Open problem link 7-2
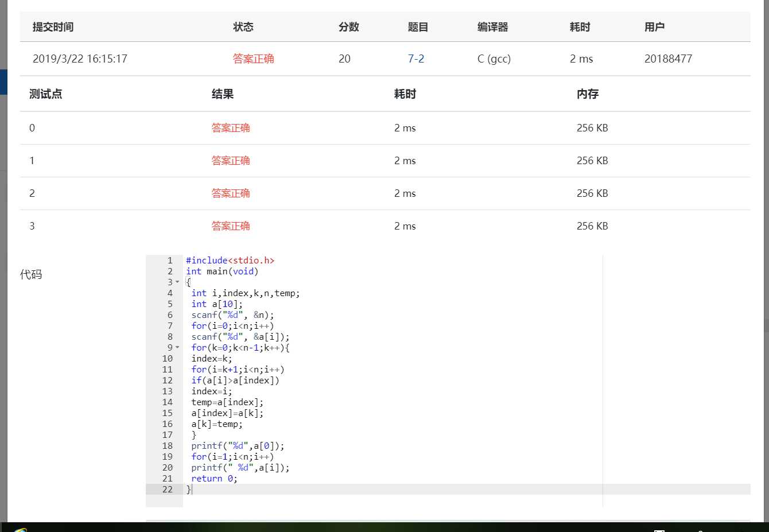The width and height of the screenshot is (769, 532). point(416,59)
